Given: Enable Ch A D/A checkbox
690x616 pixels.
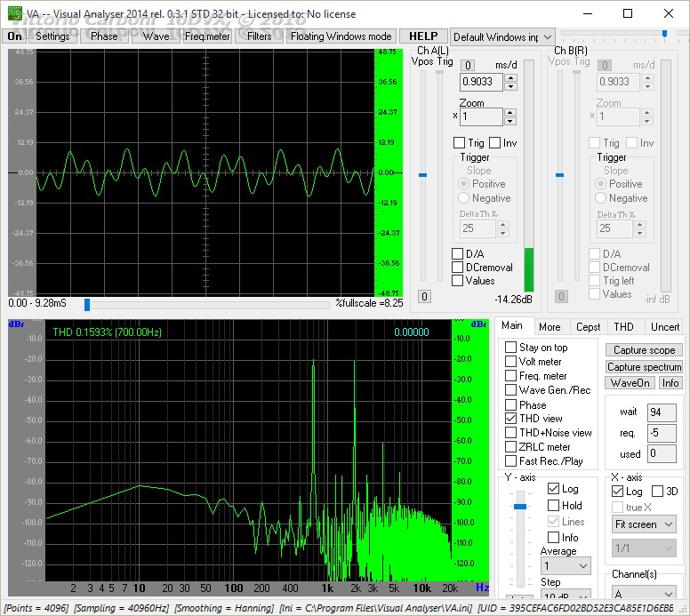Looking at the screenshot, I should [x=458, y=254].
